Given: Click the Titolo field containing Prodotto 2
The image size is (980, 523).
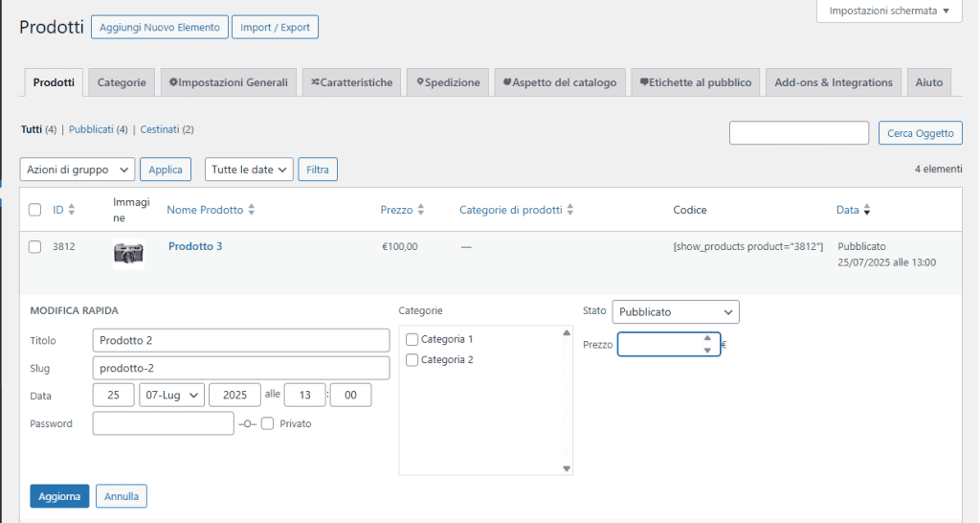Looking at the screenshot, I should [241, 340].
